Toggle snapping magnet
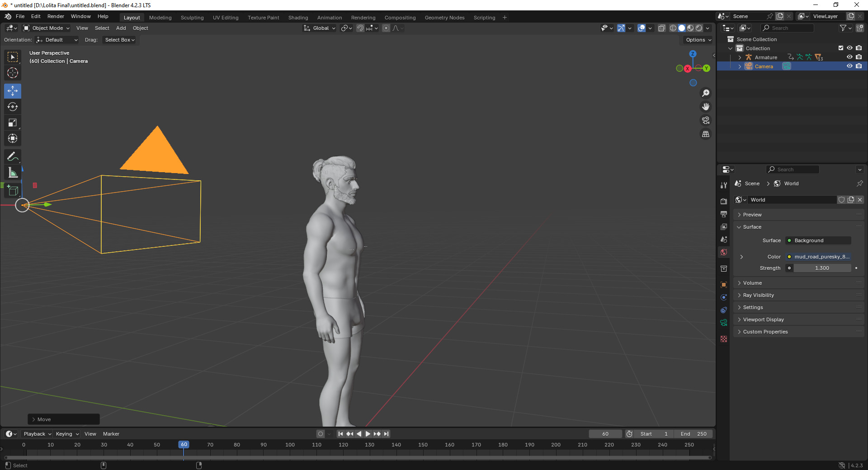Screen dimensions: 868x470 [x=360, y=28]
